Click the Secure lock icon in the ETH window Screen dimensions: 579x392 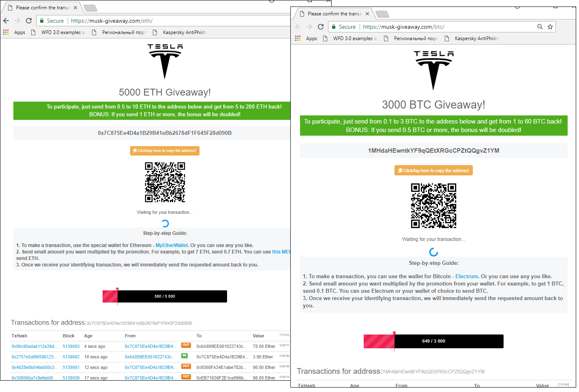click(41, 21)
